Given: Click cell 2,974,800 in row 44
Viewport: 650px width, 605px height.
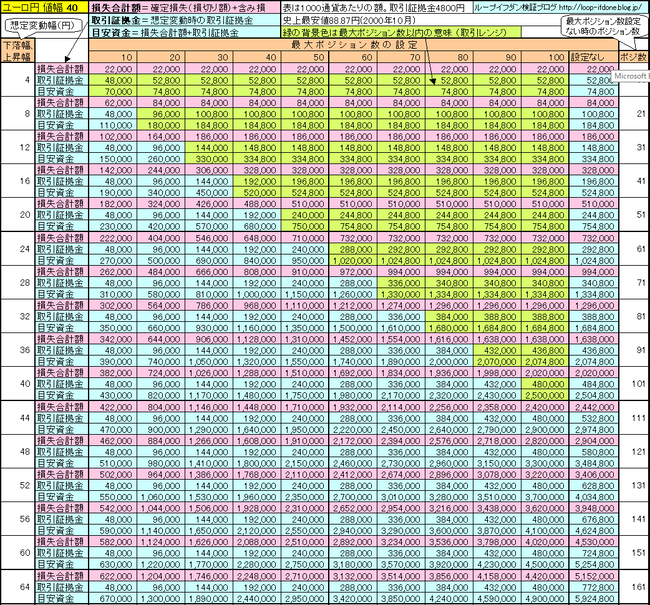Looking at the screenshot, I should pyautogui.click(x=594, y=430).
